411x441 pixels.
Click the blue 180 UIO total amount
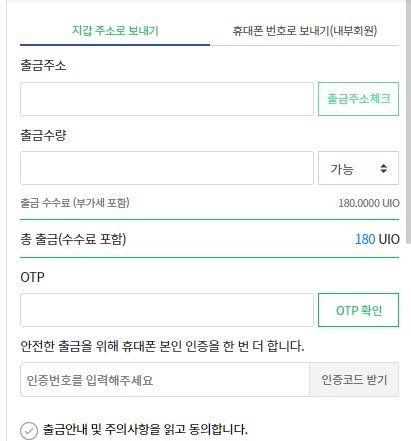click(x=377, y=239)
